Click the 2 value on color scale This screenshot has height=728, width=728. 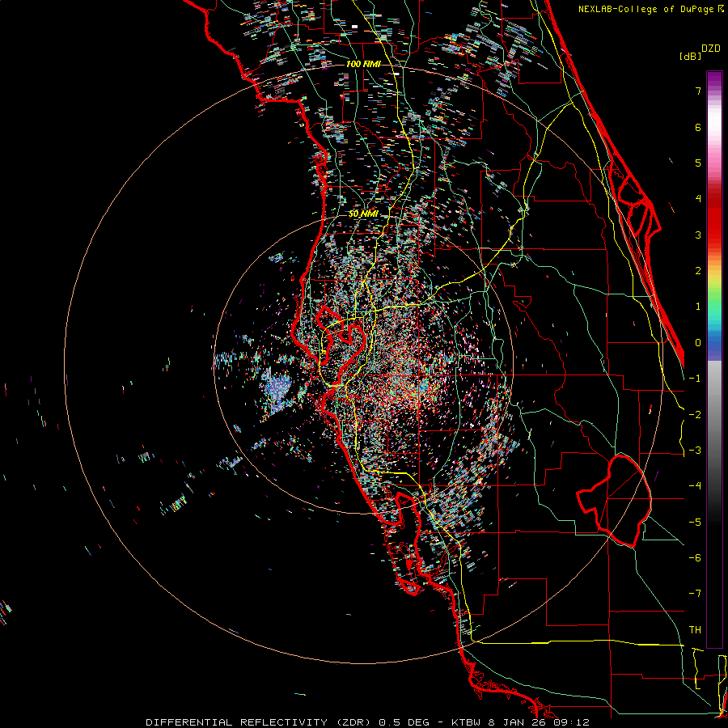coord(698,271)
